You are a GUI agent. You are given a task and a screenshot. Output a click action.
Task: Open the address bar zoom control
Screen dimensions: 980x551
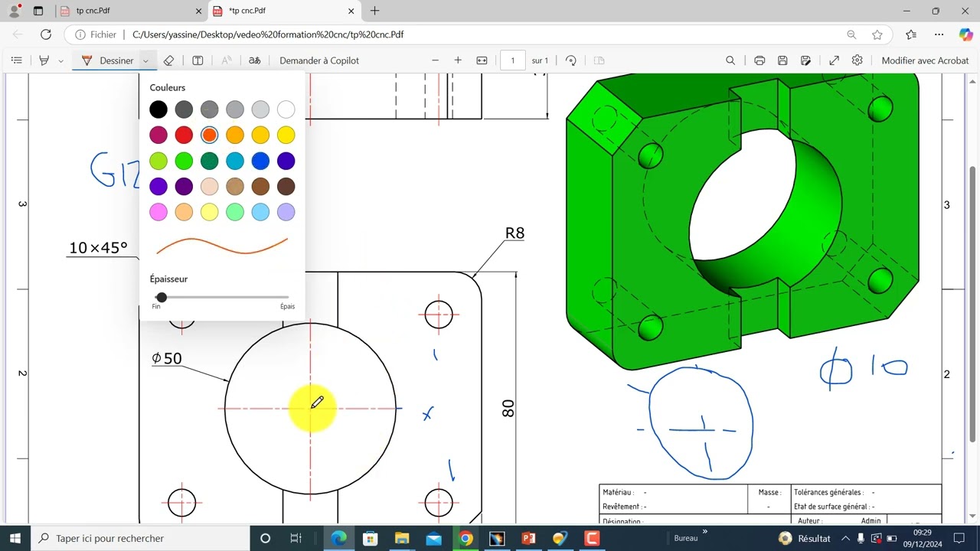[851, 34]
